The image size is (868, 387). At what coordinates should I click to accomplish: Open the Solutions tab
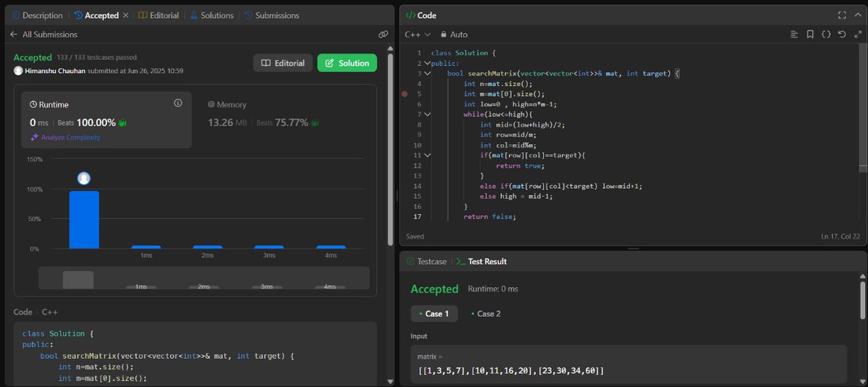(212, 15)
